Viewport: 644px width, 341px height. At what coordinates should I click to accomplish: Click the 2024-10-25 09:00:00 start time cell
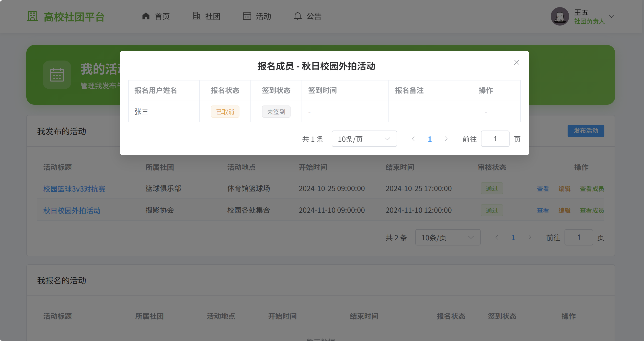tap(332, 188)
